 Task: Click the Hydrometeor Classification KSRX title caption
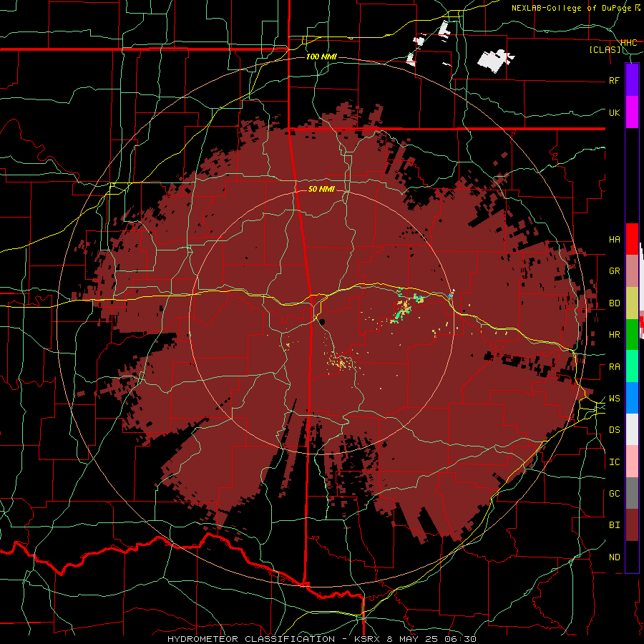(x=321, y=639)
